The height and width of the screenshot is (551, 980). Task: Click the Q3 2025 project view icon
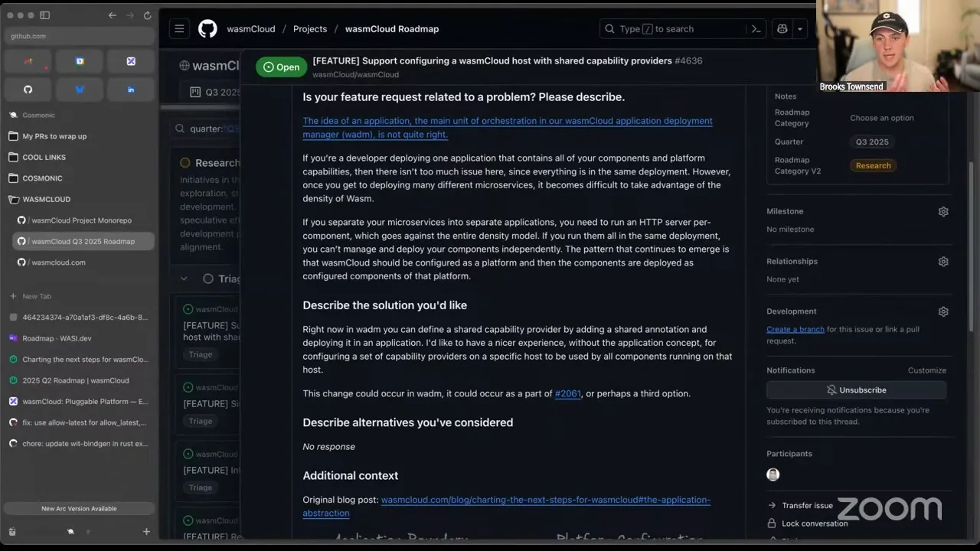(x=195, y=93)
